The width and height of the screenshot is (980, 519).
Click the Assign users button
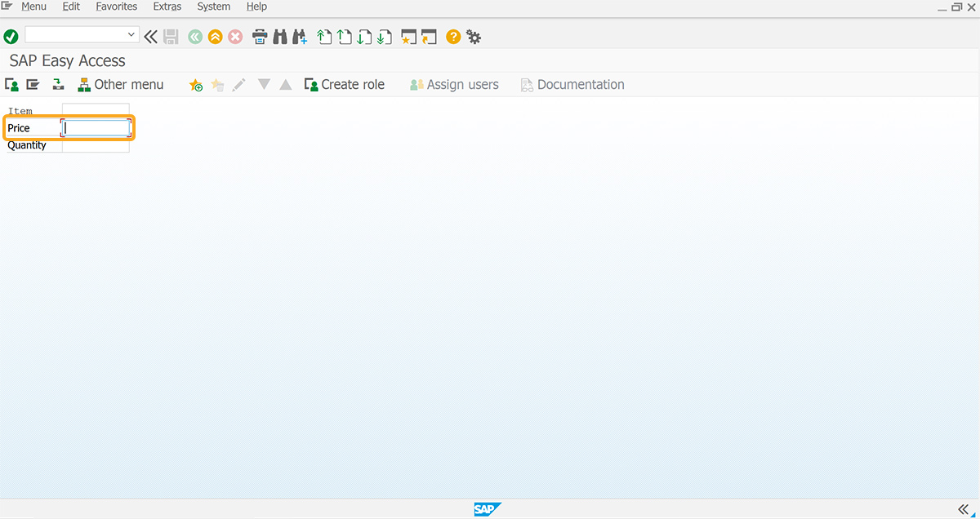click(454, 84)
